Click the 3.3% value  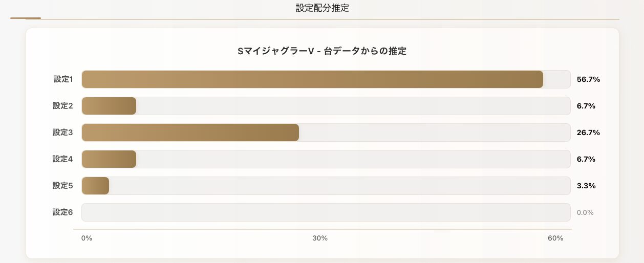point(586,186)
